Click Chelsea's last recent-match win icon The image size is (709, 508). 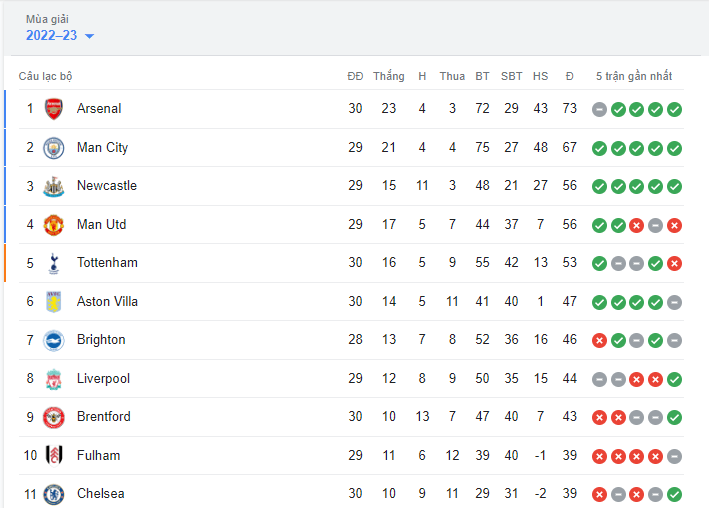[x=675, y=494]
